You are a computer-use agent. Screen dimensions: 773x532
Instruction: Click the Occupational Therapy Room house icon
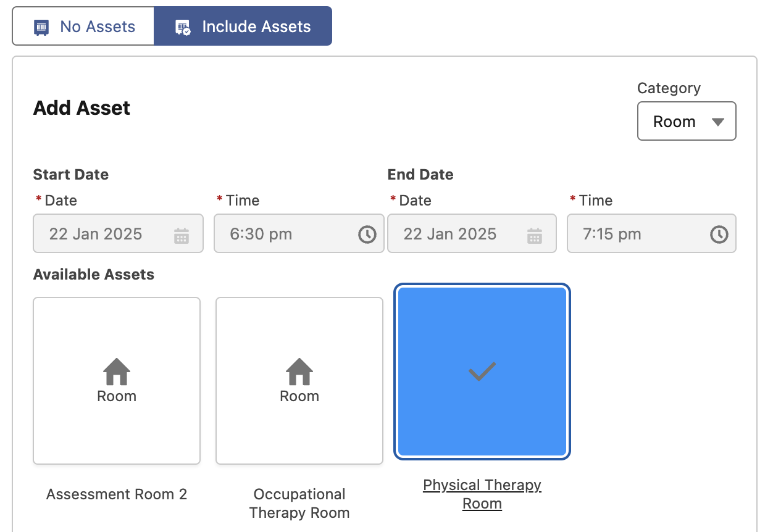pos(299,372)
